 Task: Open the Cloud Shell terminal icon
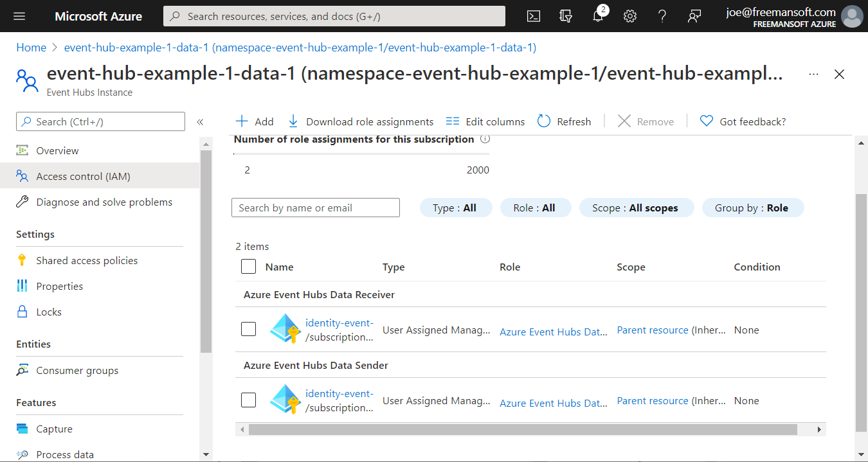coord(533,16)
